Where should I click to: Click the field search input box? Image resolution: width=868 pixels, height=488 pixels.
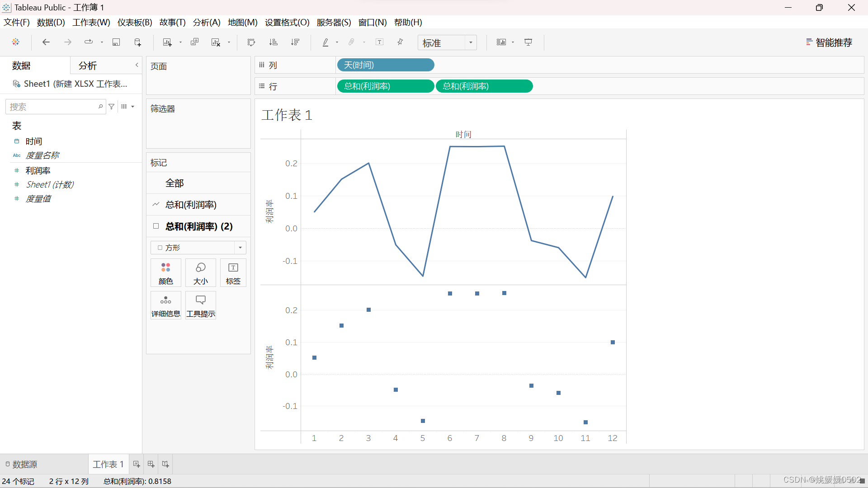[52, 107]
